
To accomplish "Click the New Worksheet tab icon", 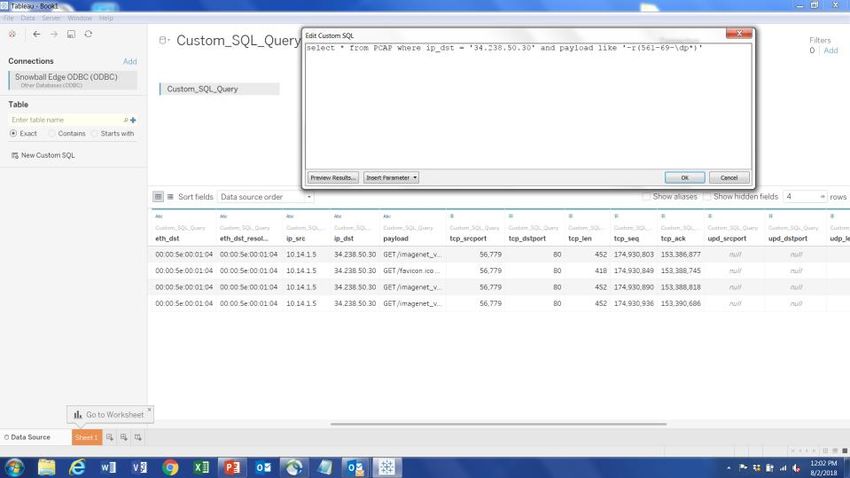I will (110, 437).
